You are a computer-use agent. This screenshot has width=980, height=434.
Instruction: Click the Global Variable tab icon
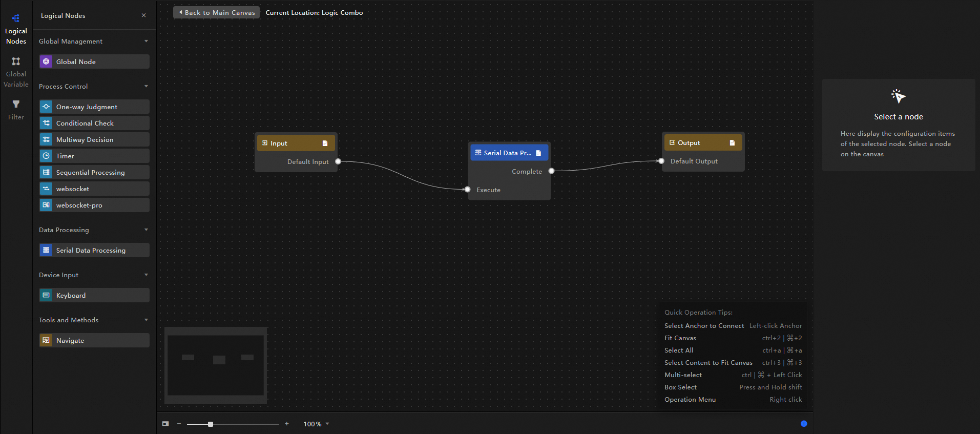(x=16, y=61)
